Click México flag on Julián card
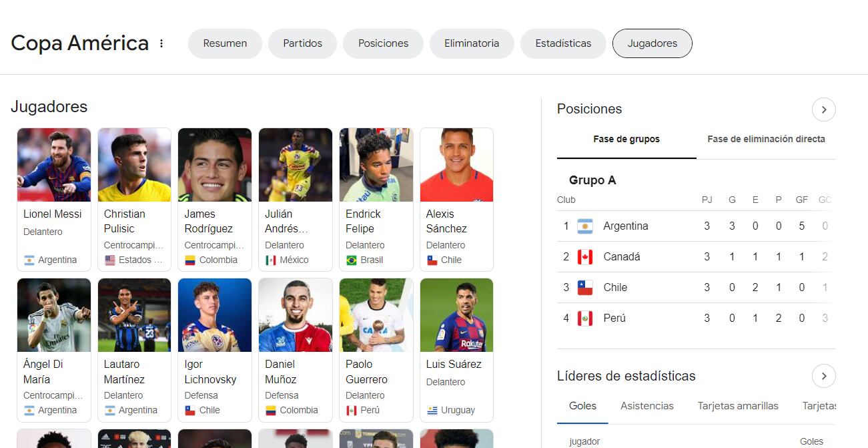The height and width of the screenshot is (448, 868). coord(271,260)
